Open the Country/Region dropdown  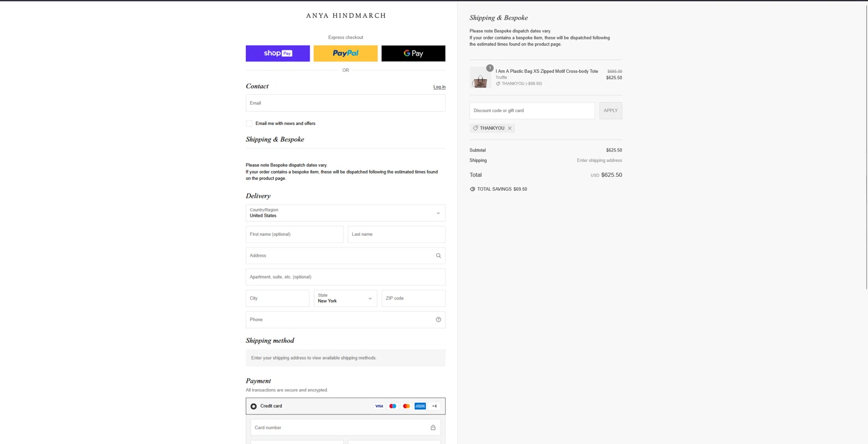[345, 213]
